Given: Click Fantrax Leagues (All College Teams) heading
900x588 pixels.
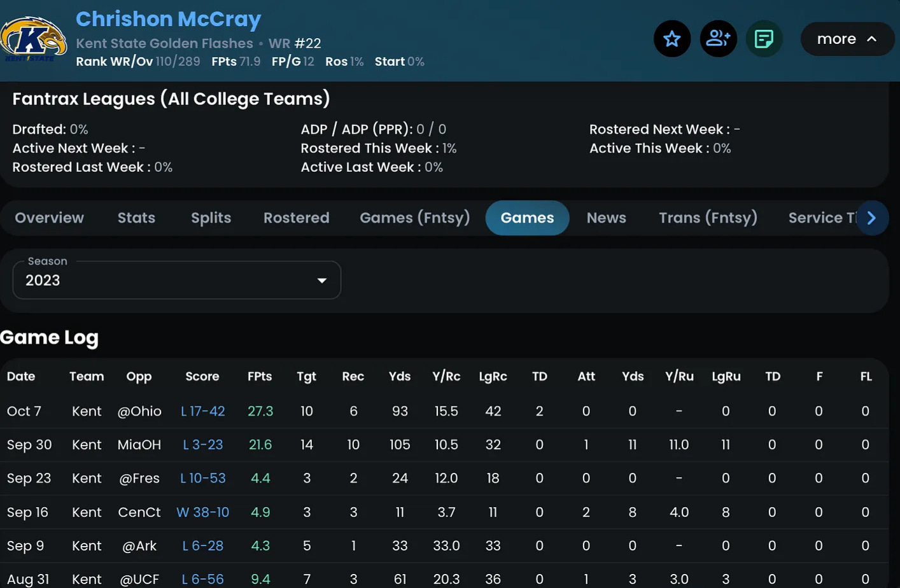Looking at the screenshot, I should point(171,99).
